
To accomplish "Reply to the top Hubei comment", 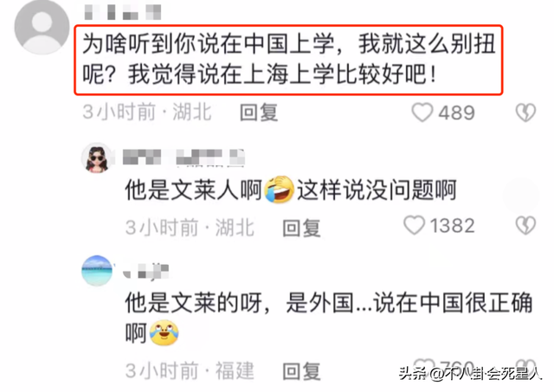I will [259, 112].
